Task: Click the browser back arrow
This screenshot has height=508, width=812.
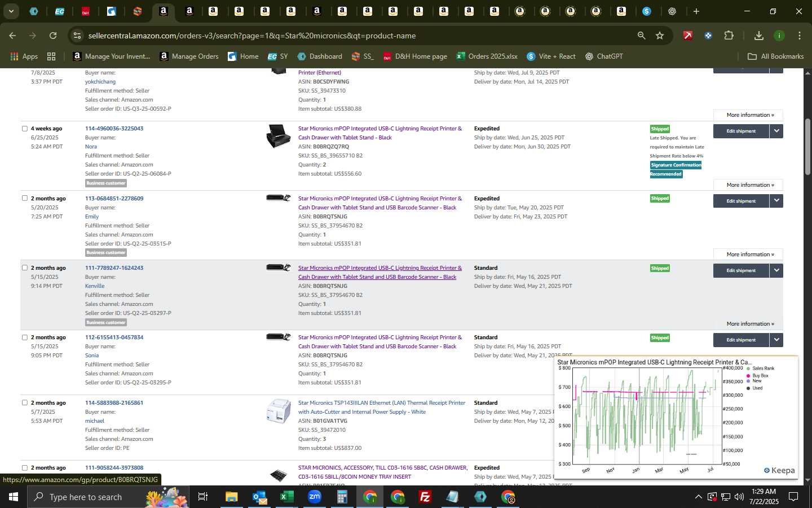Action: tap(12, 36)
